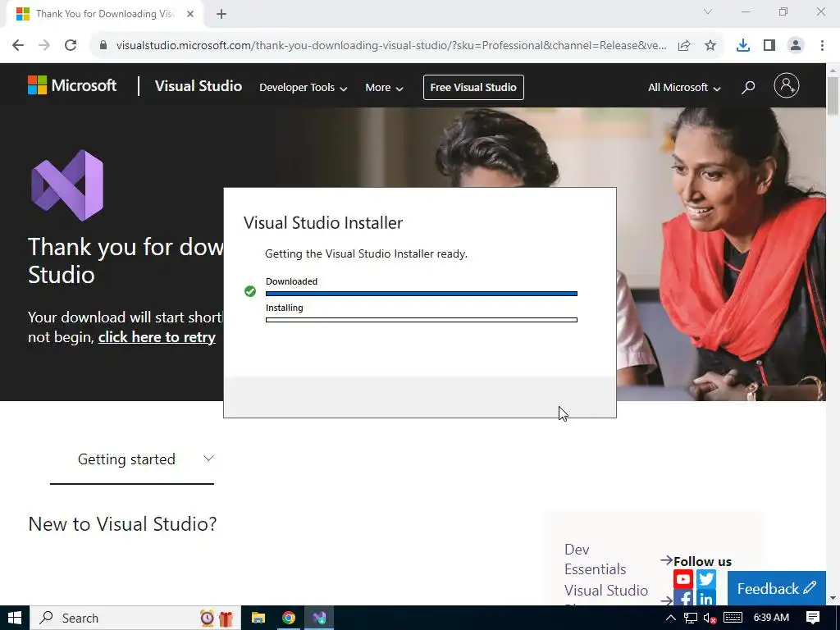Viewport: 840px width, 630px height.
Task: Click the 6:39 AM clock
Action: click(x=771, y=618)
